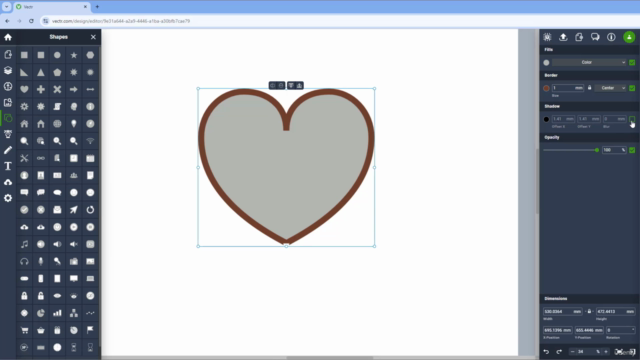The height and width of the screenshot is (360, 640).
Task: Click the Redo arrow button
Action: point(559,351)
